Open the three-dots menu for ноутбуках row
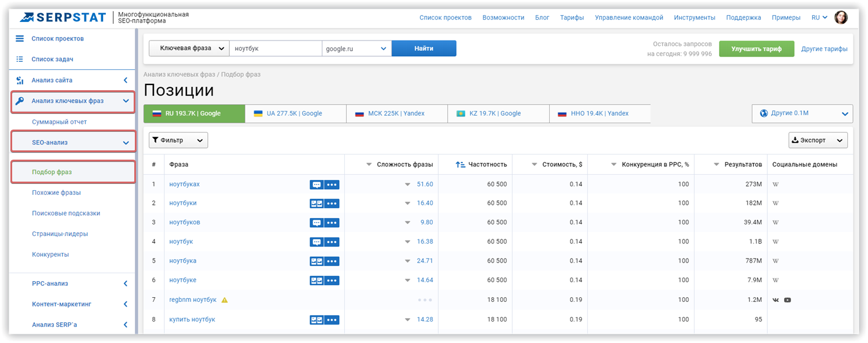The width and height of the screenshot is (868, 343). (x=332, y=185)
